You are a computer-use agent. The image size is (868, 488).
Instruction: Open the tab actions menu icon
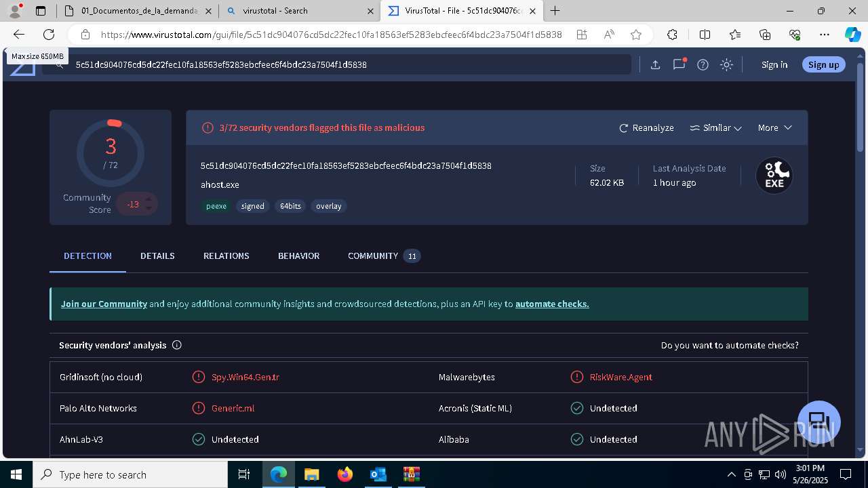pyautogui.click(x=41, y=11)
